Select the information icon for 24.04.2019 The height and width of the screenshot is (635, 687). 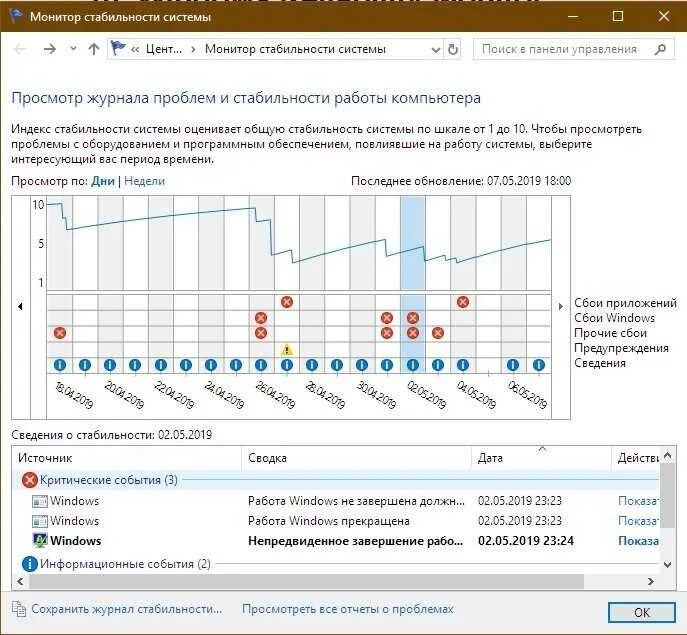tap(211, 365)
